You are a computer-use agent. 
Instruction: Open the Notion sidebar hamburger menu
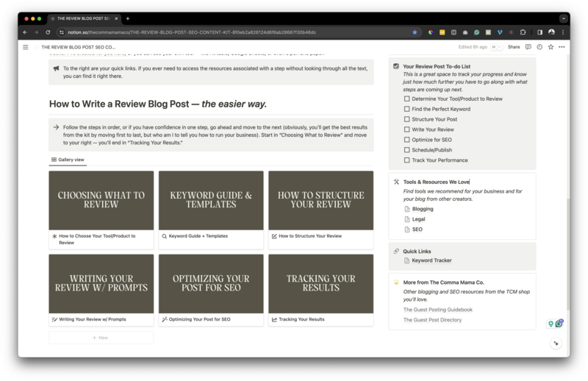26,47
